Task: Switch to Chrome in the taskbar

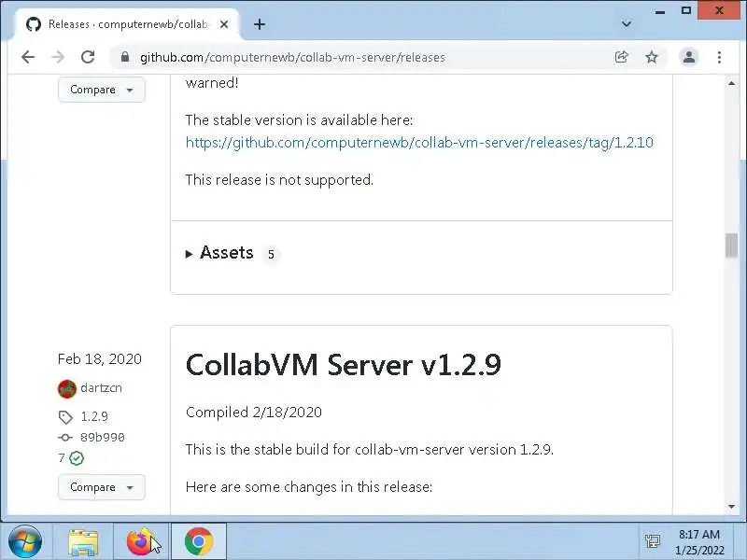Action: click(198, 542)
